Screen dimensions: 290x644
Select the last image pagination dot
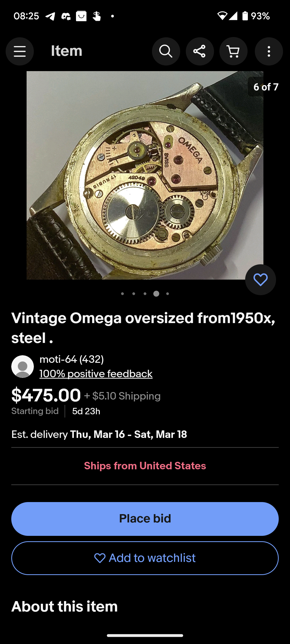tap(168, 294)
